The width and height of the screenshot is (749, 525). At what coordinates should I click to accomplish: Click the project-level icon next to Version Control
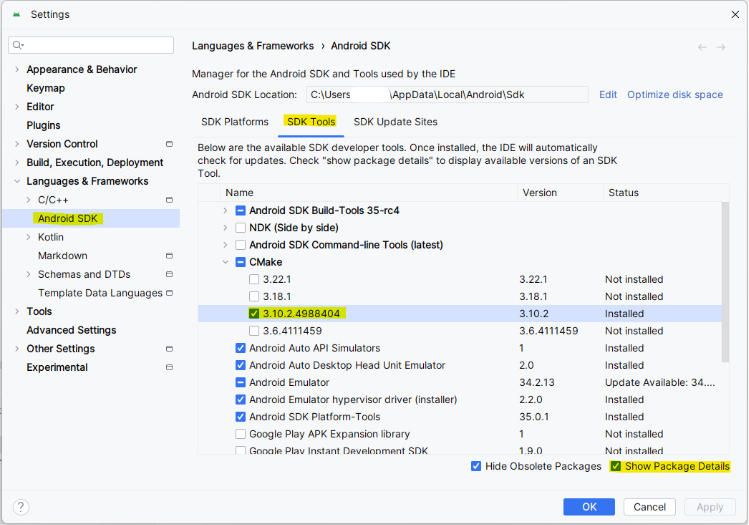(x=169, y=144)
